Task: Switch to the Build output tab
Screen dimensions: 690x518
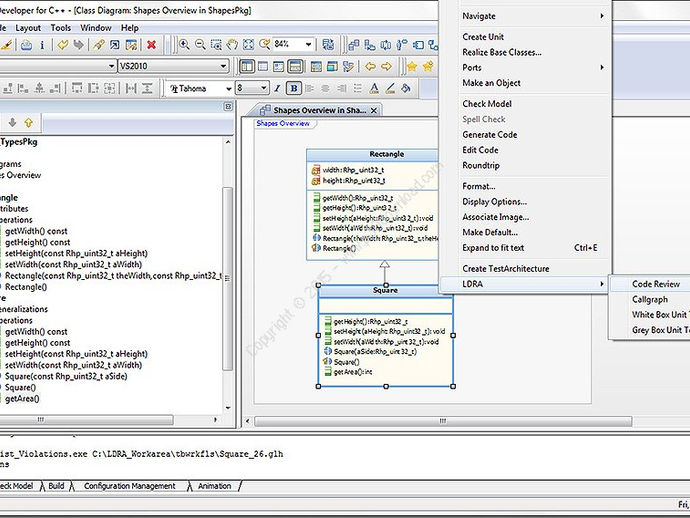Action: (x=56, y=486)
